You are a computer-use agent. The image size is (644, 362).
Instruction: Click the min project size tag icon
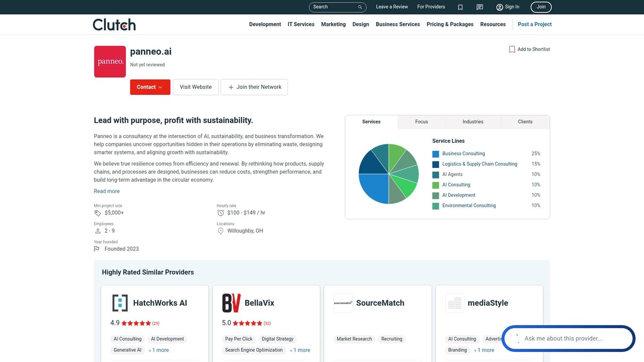tap(98, 213)
